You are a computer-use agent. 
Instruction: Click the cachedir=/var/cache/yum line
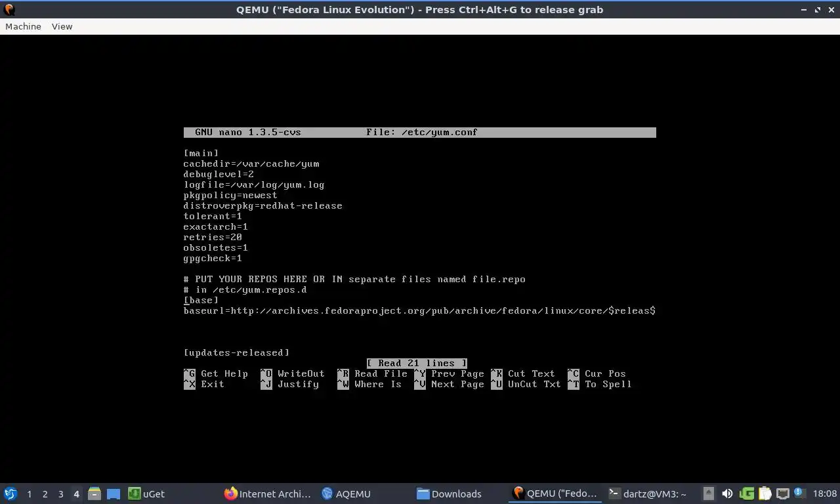coord(251,163)
